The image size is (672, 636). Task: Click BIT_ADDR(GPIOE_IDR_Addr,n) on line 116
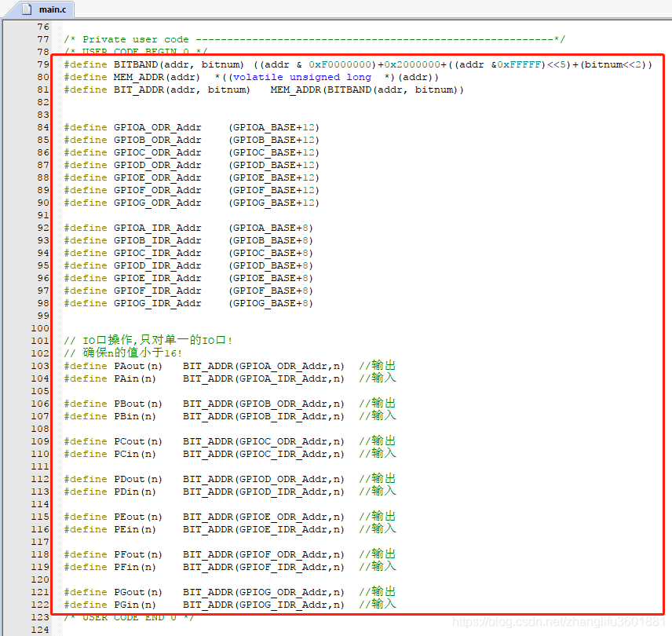click(264, 529)
